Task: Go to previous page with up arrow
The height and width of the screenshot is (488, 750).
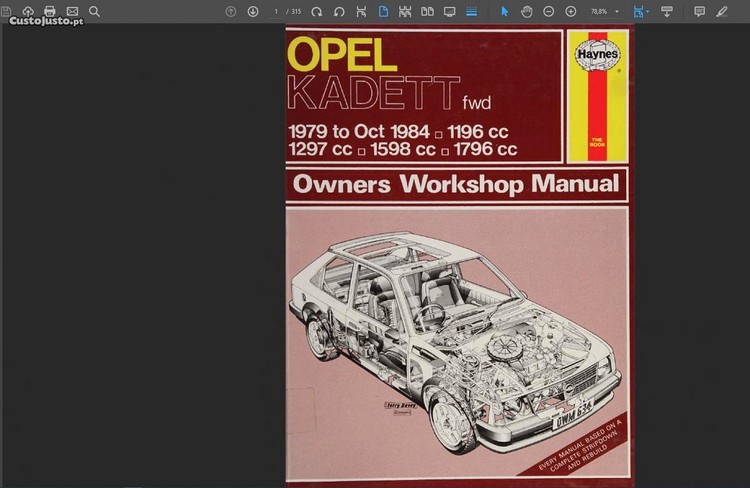Action: point(231,11)
